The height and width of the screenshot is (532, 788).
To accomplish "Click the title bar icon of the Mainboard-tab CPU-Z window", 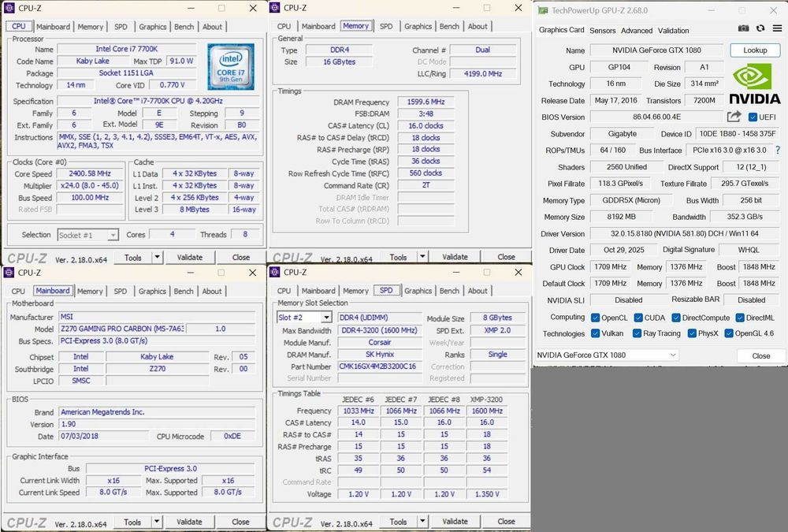I will click(9, 273).
